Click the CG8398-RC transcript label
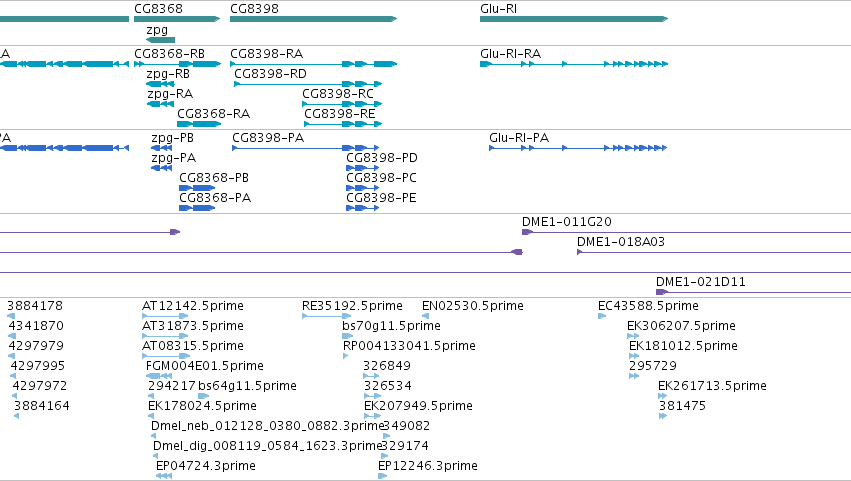 pyautogui.click(x=338, y=94)
